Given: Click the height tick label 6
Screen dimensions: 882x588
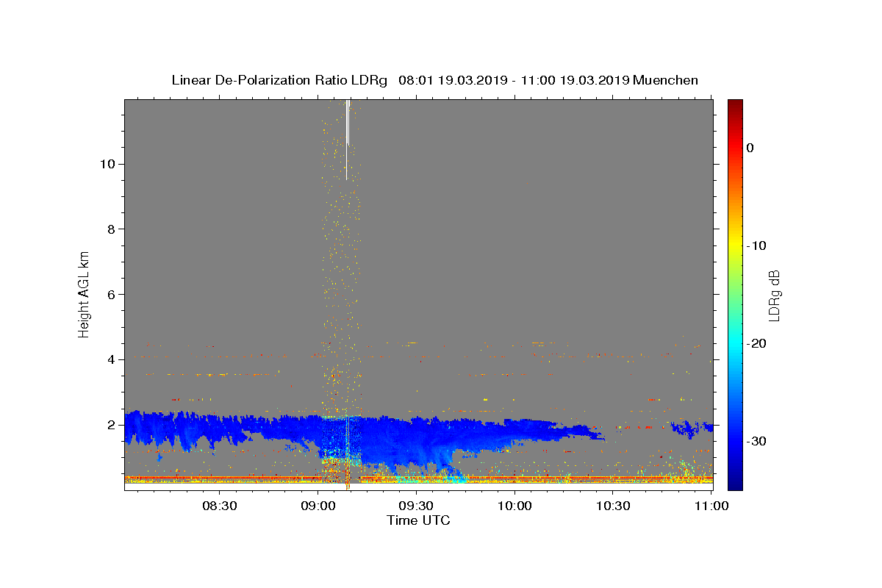Looking at the screenshot, I should tap(110, 294).
